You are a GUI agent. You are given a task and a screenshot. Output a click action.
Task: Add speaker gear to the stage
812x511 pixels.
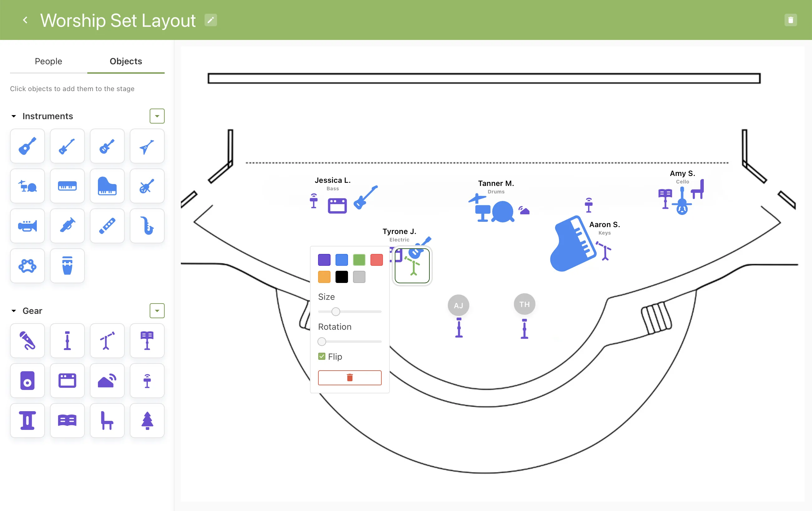point(27,381)
